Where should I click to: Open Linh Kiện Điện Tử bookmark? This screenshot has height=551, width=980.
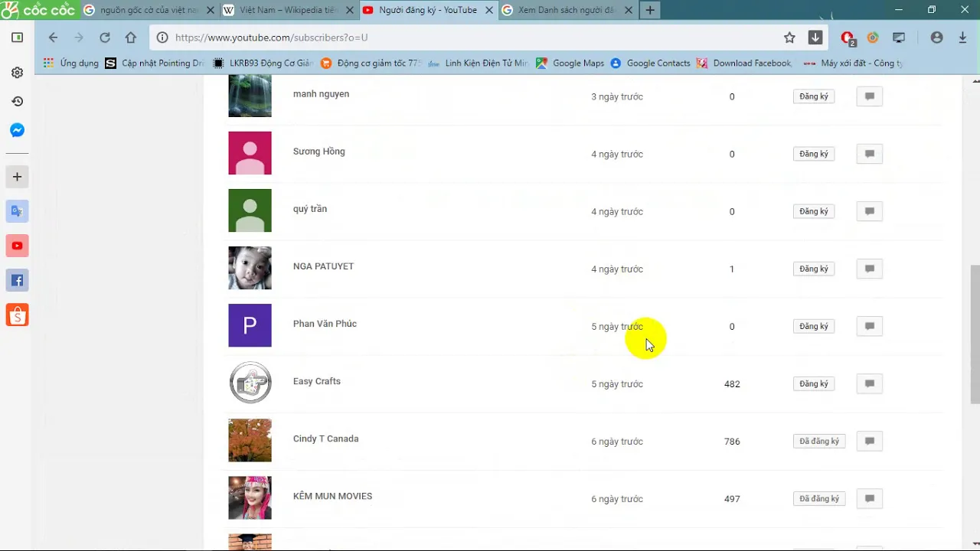pos(479,64)
